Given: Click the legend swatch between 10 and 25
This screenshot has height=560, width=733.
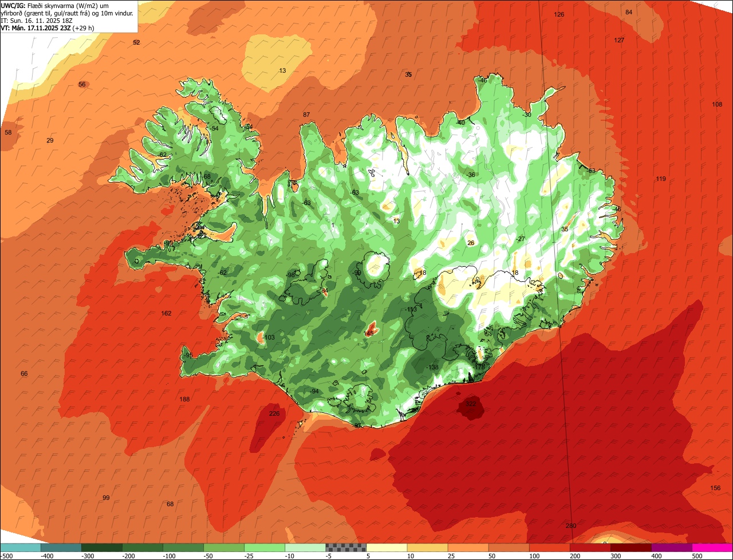Looking at the screenshot, I should click(427, 547).
